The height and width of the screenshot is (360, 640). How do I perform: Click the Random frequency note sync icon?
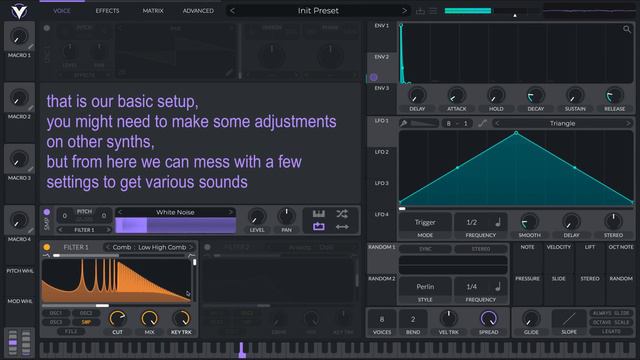click(x=498, y=287)
